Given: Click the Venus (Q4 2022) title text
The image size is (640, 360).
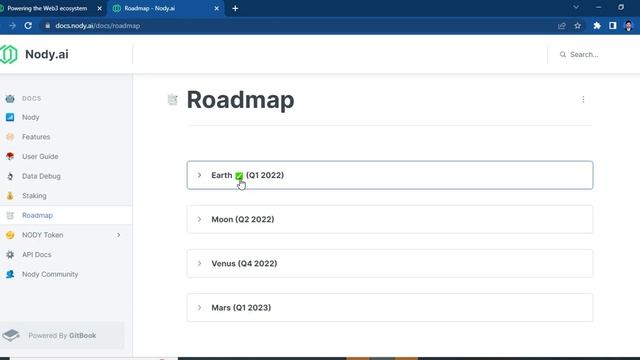Looking at the screenshot, I should (x=244, y=263).
